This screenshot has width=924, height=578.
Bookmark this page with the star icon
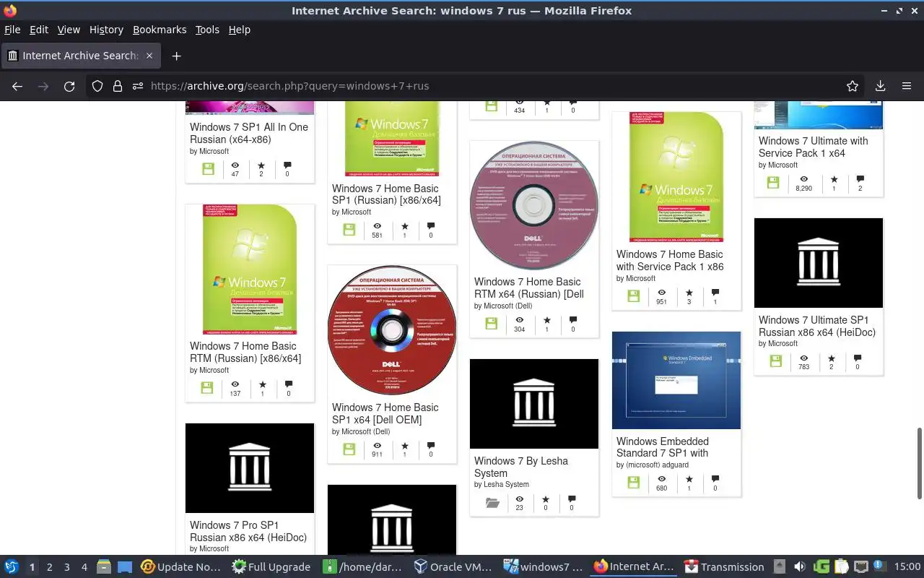pyautogui.click(x=853, y=86)
